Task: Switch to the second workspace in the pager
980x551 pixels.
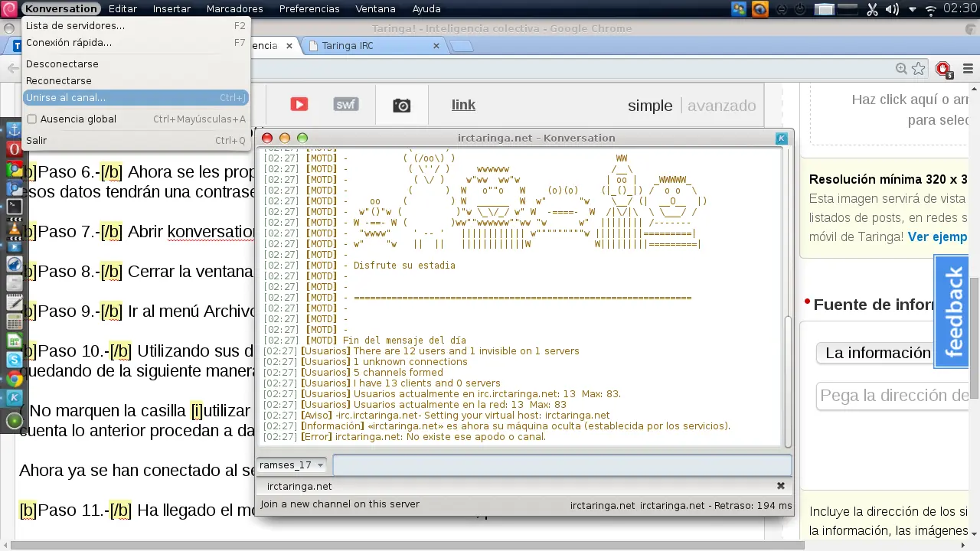Action: point(847,9)
